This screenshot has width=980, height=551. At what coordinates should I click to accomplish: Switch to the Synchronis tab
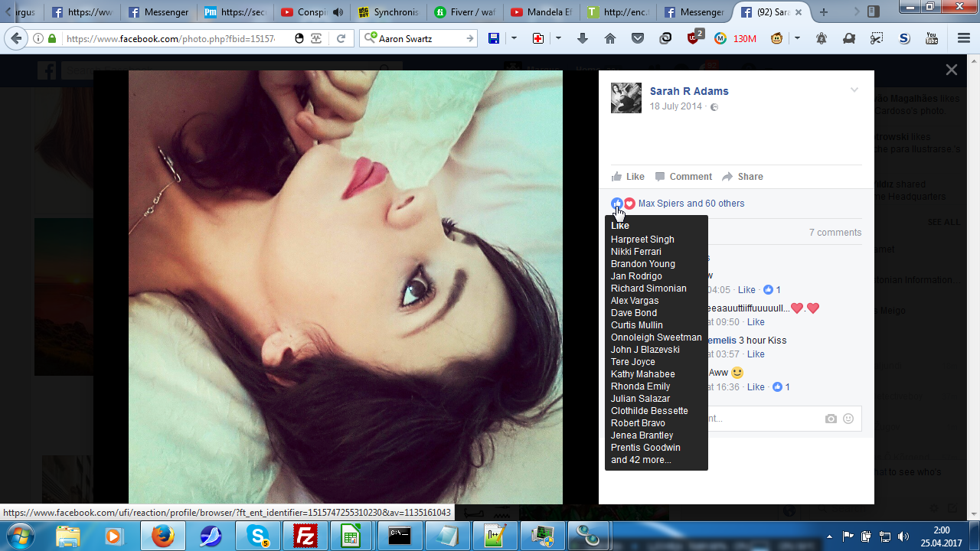[388, 12]
